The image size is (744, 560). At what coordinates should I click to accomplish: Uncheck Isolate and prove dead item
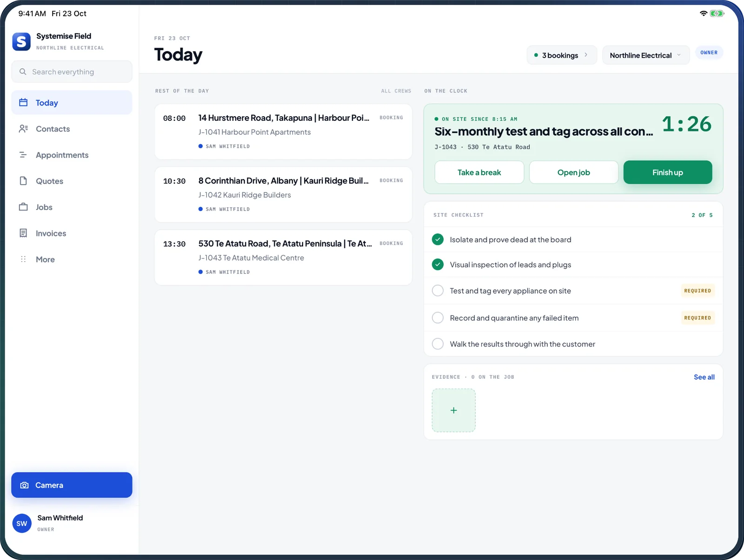click(438, 239)
